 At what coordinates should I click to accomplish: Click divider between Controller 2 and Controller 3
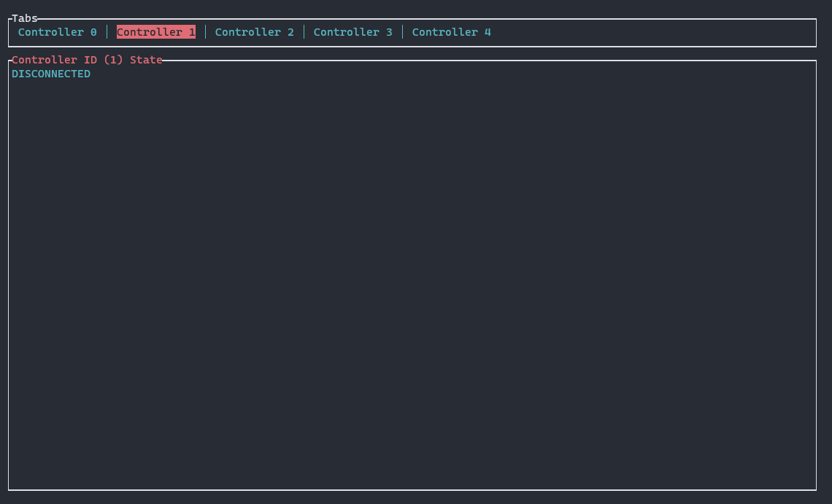304,32
